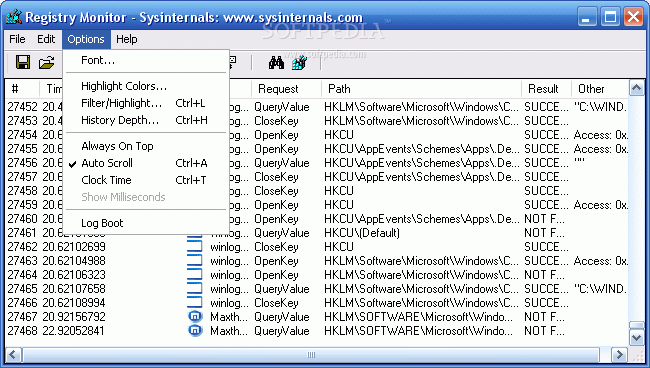Open the File menu
This screenshot has width=650, height=368.
(17, 39)
